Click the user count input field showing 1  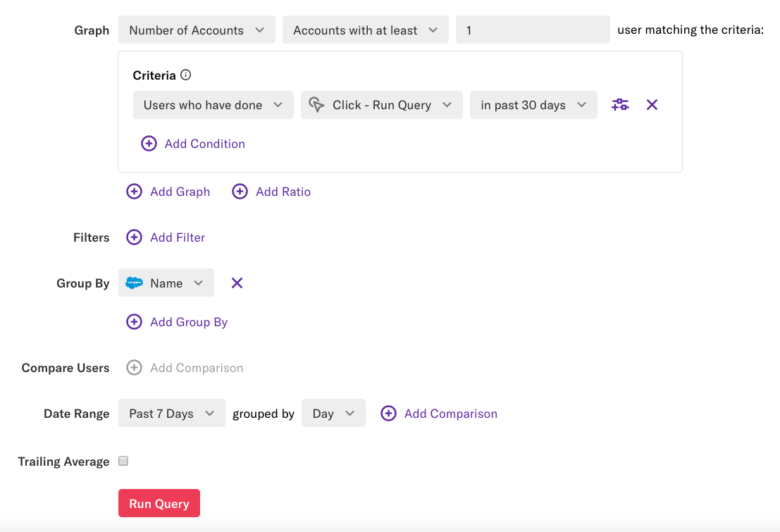tap(533, 30)
